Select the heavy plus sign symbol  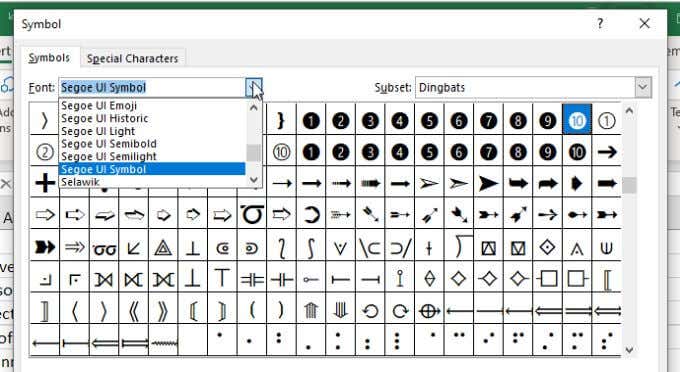click(45, 183)
